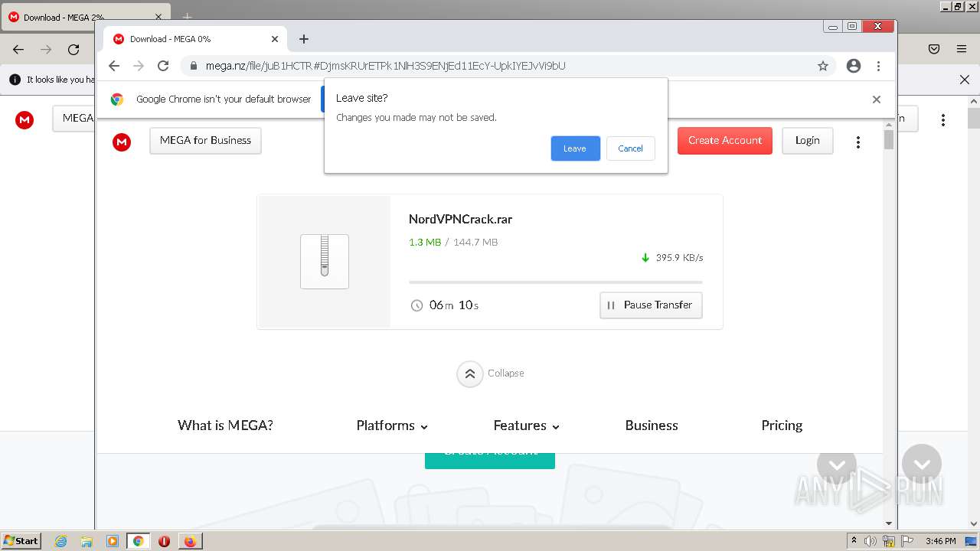Open the Pricing menu item
The image size is (980, 551).
tap(782, 425)
